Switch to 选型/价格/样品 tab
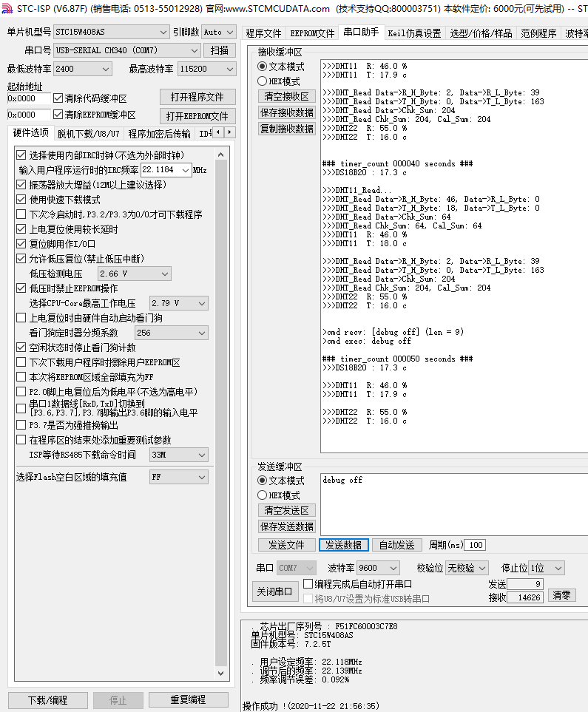 tap(481, 33)
